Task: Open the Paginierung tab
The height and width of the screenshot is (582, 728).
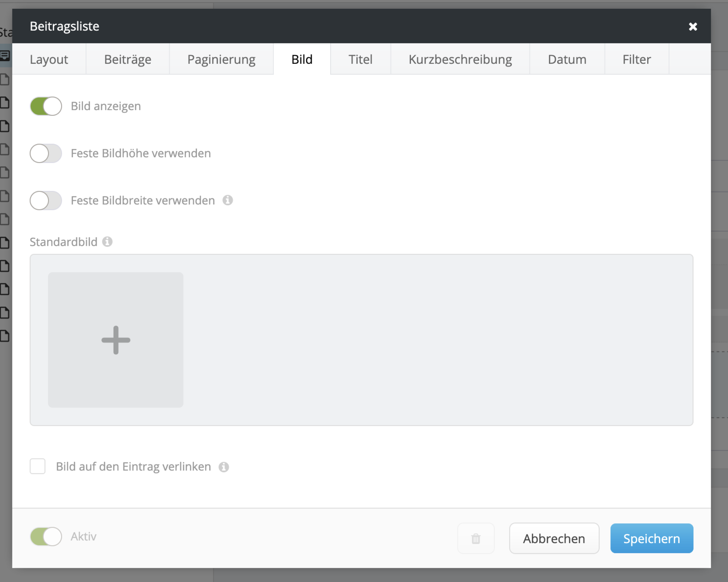Action: pos(221,59)
